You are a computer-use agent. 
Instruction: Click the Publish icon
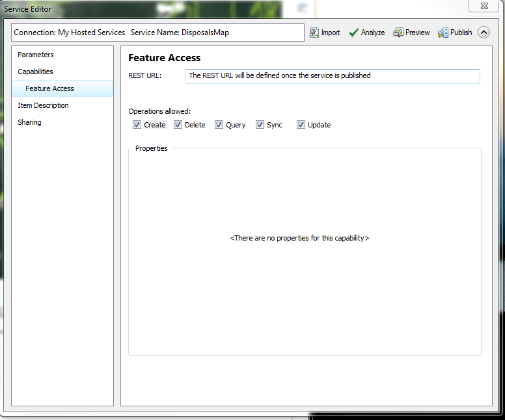443,33
